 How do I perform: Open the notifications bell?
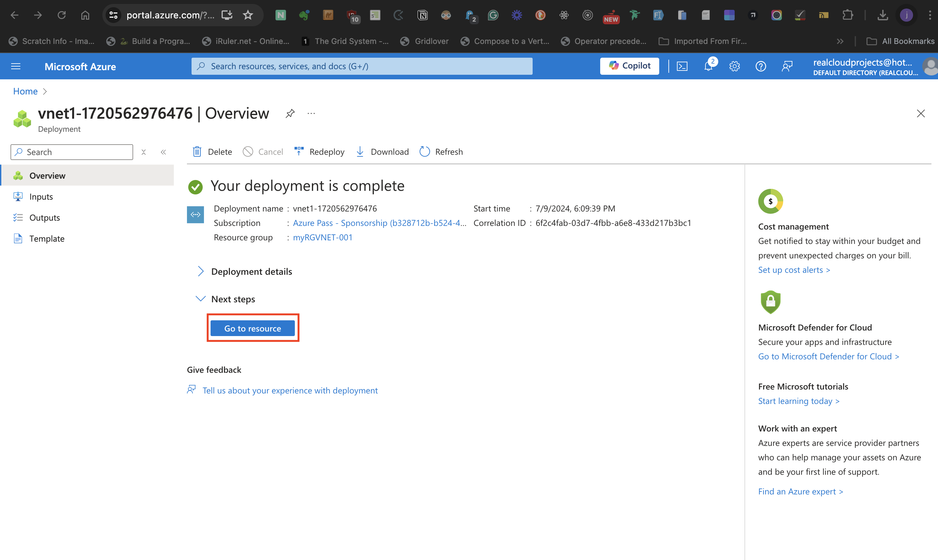coord(708,67)
